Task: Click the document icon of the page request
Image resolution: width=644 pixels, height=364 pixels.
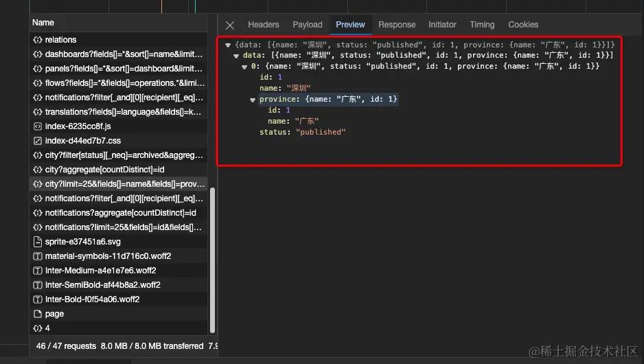Action: (37, 314)
